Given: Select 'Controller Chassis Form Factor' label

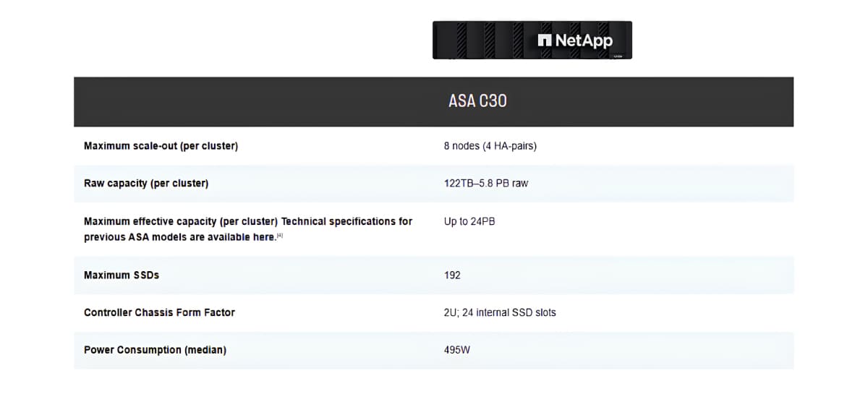Looking at the screenshot, I should 159,312.
